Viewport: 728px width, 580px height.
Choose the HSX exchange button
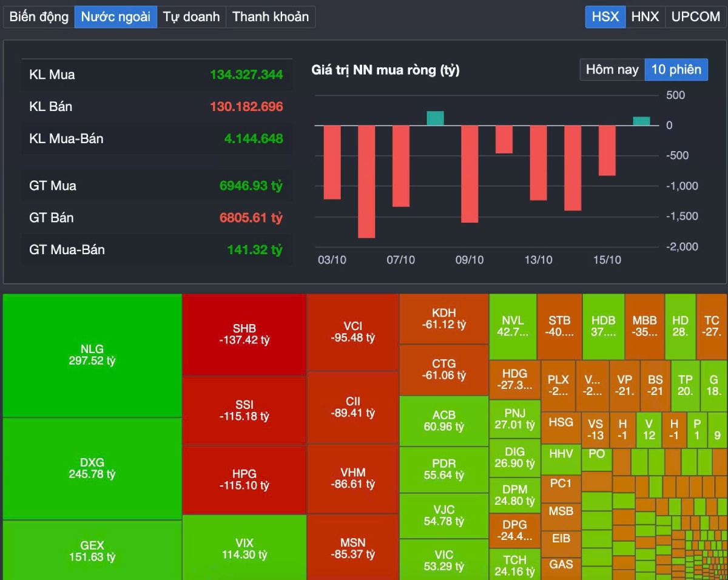coord(605,16)
